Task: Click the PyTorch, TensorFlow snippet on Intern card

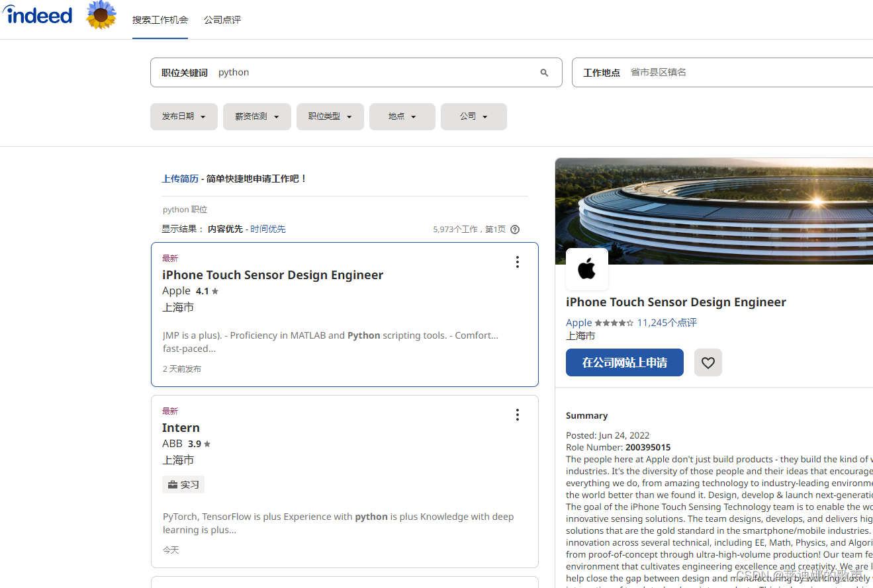Action: pos(338,523)
